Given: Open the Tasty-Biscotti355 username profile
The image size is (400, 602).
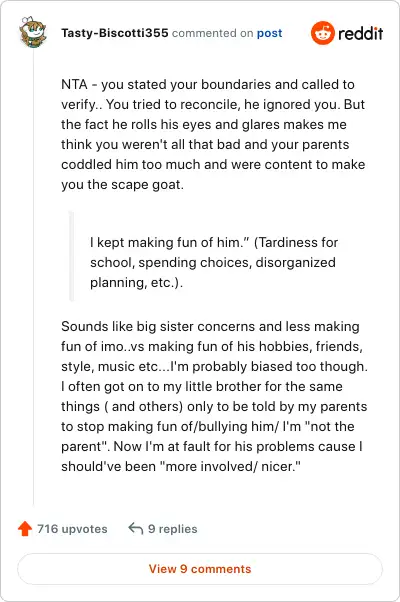Looking at the screenshot, I should click(x=114, y=33).
